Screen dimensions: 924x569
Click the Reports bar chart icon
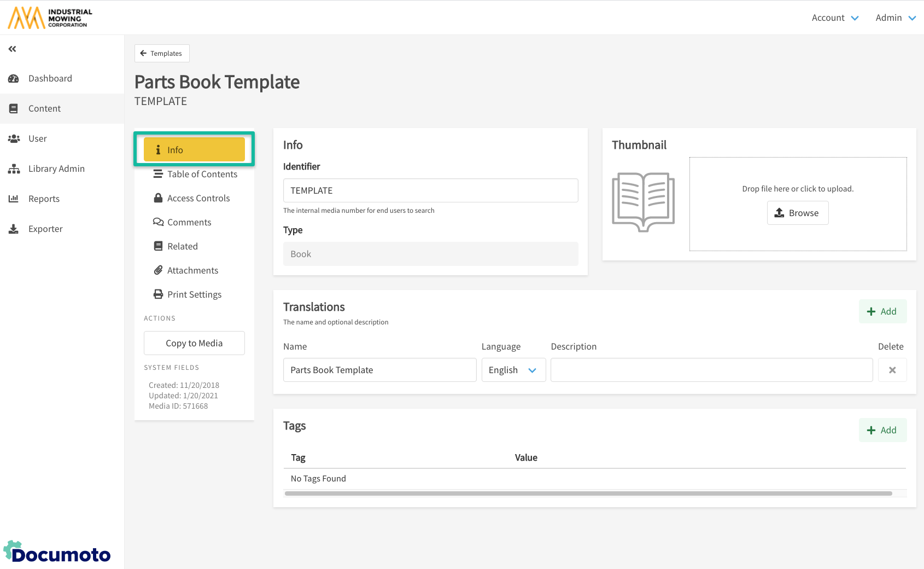[14, 199]
